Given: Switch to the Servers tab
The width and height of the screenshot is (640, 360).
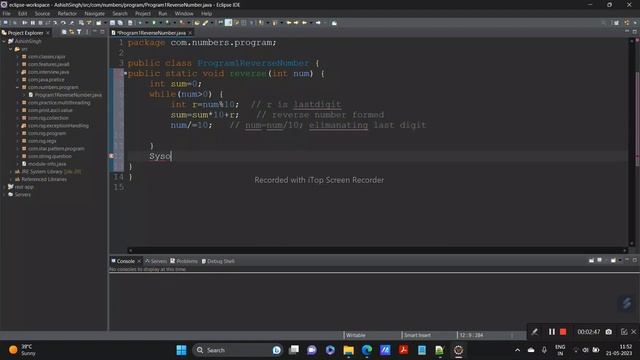Looking at the screenshot, I should 156,261.
